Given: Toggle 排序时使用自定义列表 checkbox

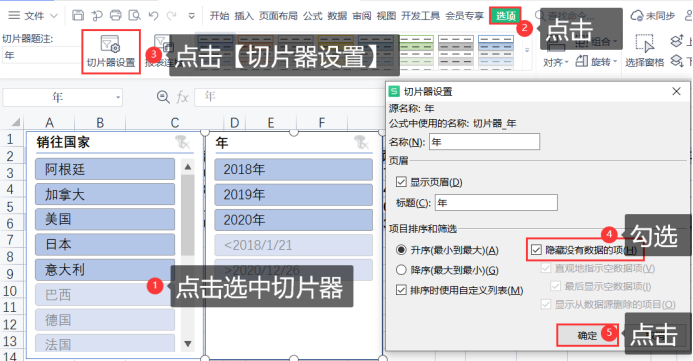Looking at the screenshot, I should [x=401, y=290].
